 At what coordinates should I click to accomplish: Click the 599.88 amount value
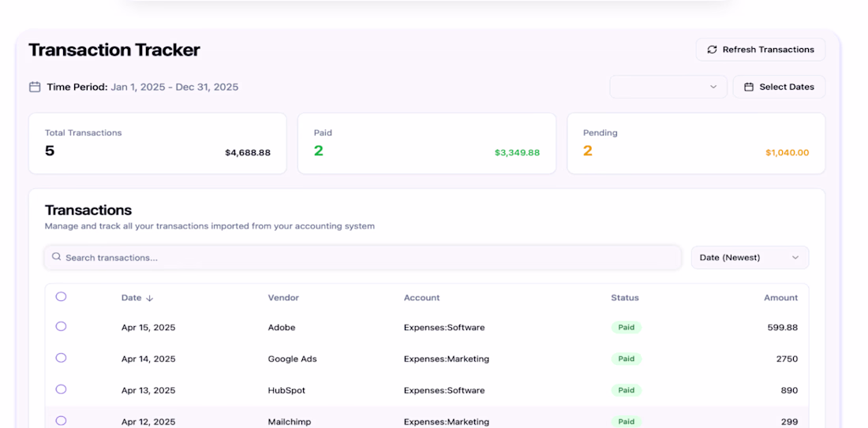point(783,327)
